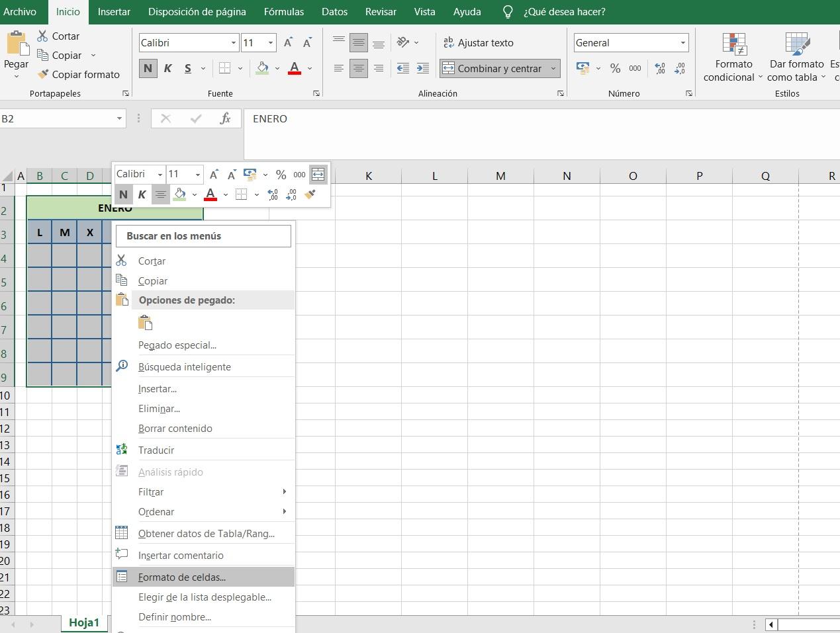This screenshot has height=633, width=840.
Task: Decrease font size in the ribbon
Action: [307, 43]
